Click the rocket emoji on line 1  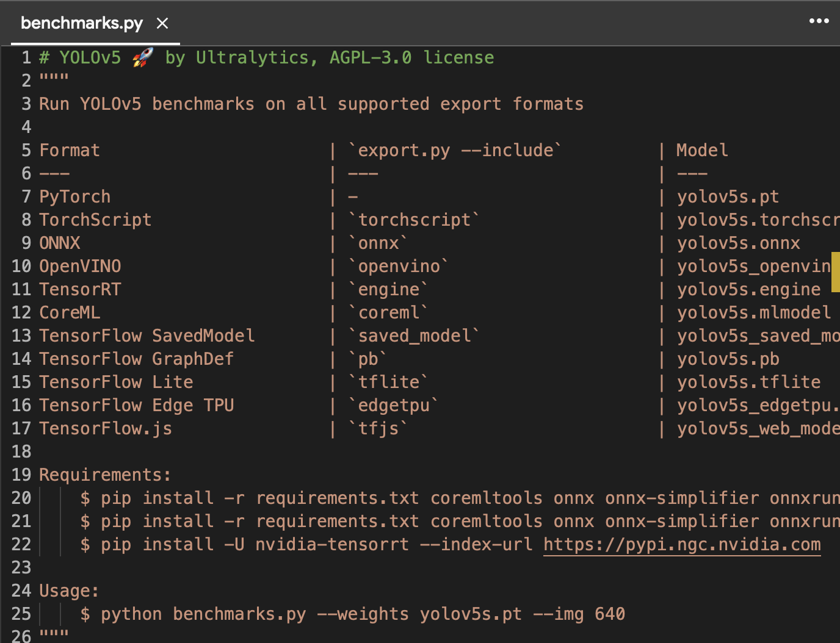click(x=143, y=57)
